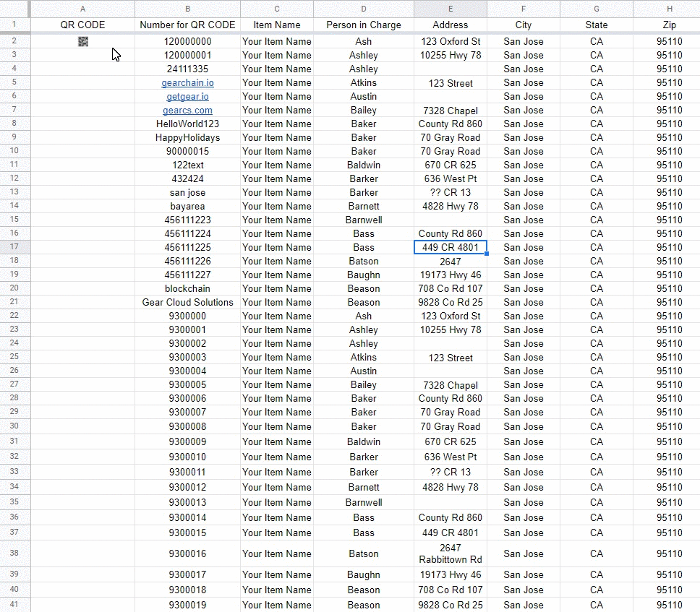Select cell containing 9300009
Viewport: 700px width, 612px height.
pyautogui.click(x=187, y=441)
